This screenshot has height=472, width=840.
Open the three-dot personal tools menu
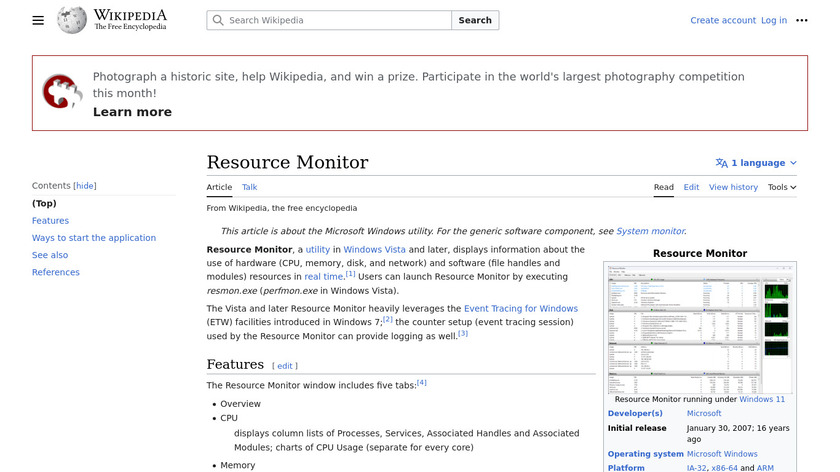(801, 20)
